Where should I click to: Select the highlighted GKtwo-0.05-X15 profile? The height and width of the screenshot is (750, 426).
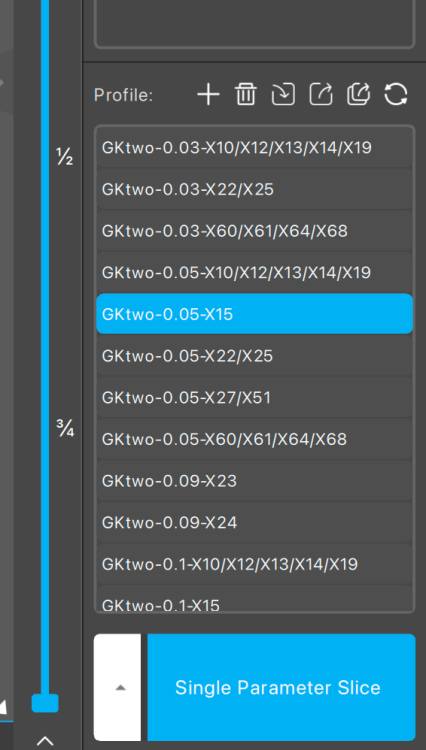click(x=254, y=314)
